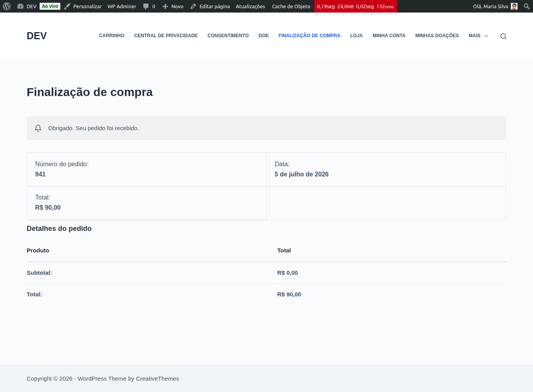Click the Novo plus icon

pyautogui.click(x=165, y=6)
